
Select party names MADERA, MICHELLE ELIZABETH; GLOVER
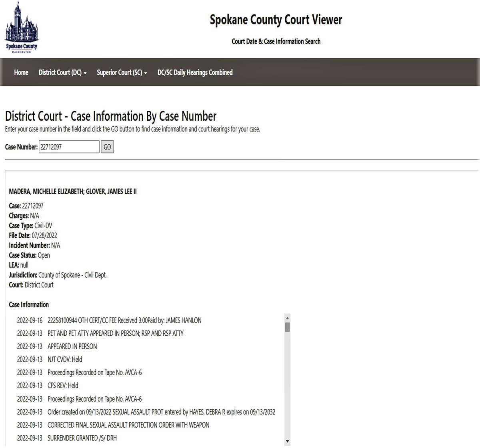(73, 191)
